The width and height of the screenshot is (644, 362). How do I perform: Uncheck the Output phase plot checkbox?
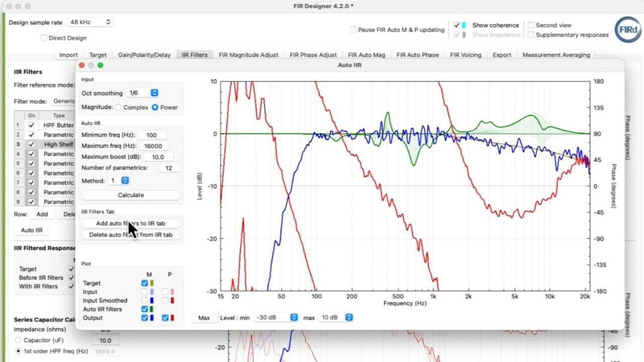pos(165,318)
